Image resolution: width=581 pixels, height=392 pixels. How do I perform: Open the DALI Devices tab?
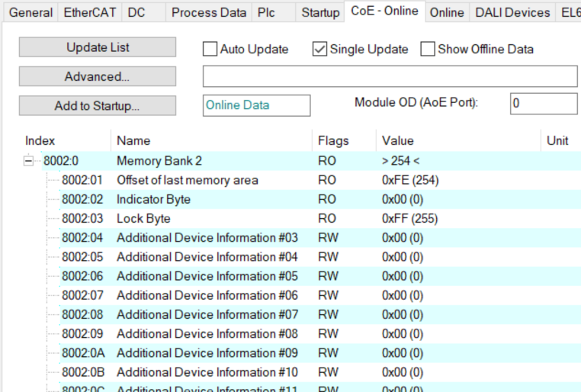pos(512,12)
